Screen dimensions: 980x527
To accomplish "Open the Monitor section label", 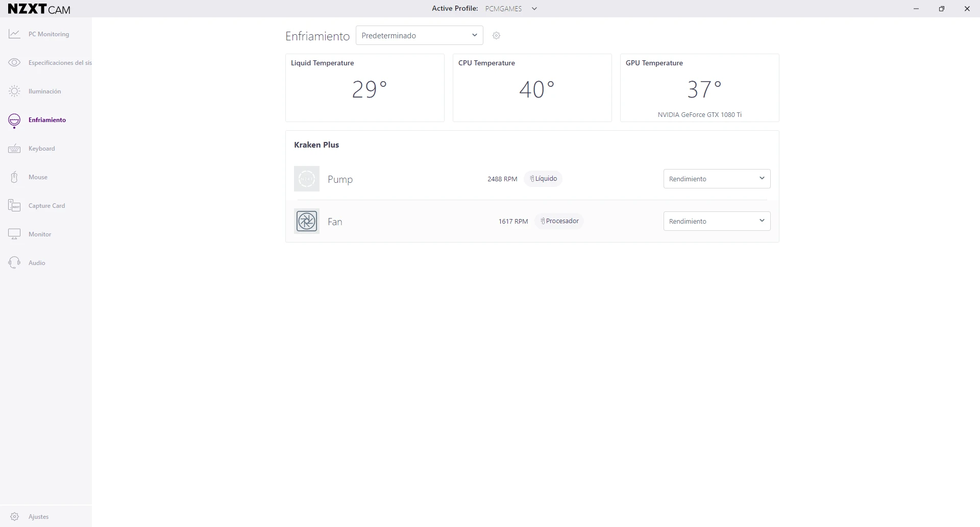I will (40, 234).
